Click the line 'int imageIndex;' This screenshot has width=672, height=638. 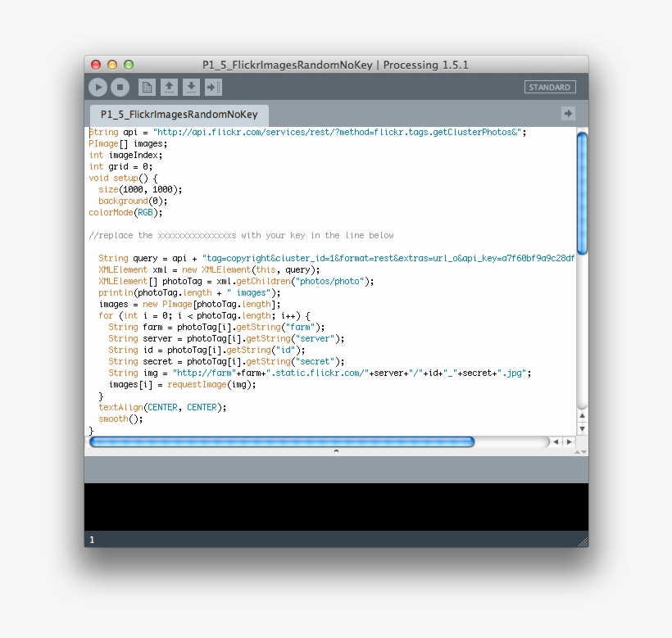pyautogui.click(x=125, y=155)
